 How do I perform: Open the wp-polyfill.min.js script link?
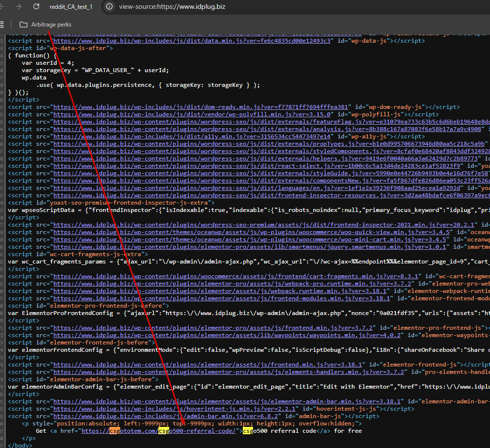192,114
